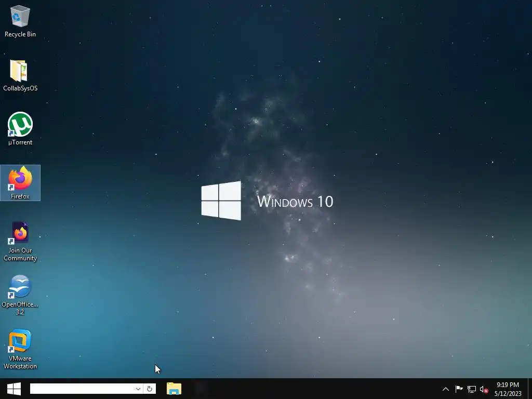Select the Join Our Community shortcut
The height and width of the screenshot is (399, 532).
[20, 242]
